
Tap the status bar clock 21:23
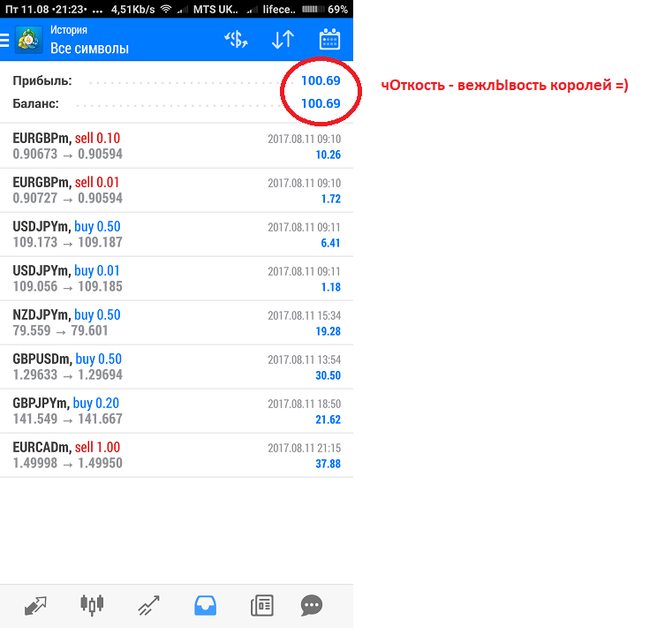pos(69,9)
